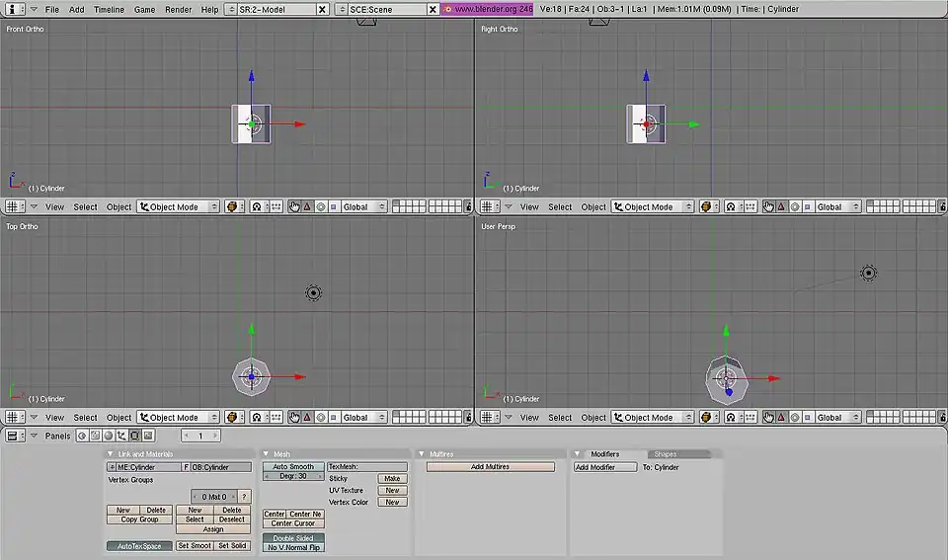Viewport: 948px width, 560px height.
Task: Click the Add Multires button
Action: 490,466
